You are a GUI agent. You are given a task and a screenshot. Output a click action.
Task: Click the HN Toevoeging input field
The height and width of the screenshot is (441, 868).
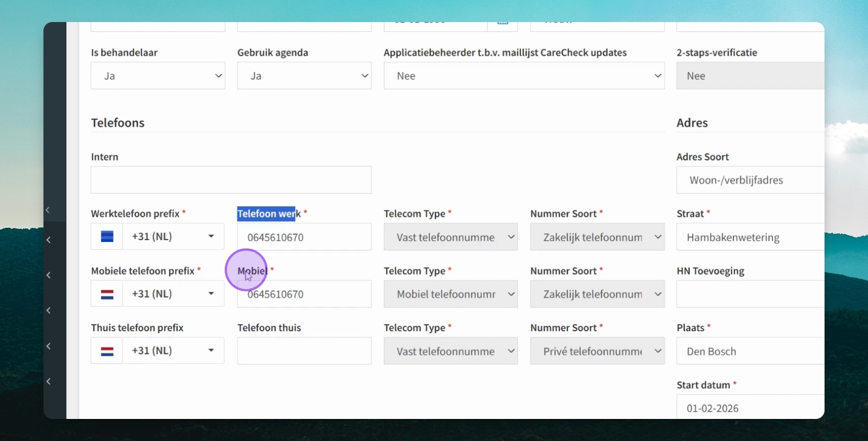click(750, 294)
